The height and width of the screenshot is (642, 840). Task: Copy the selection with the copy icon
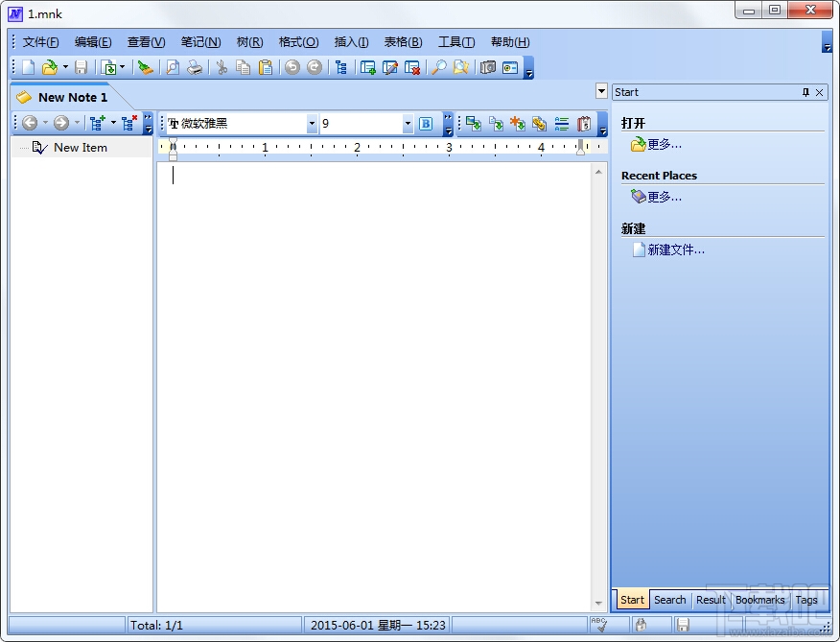click(244, 67)
